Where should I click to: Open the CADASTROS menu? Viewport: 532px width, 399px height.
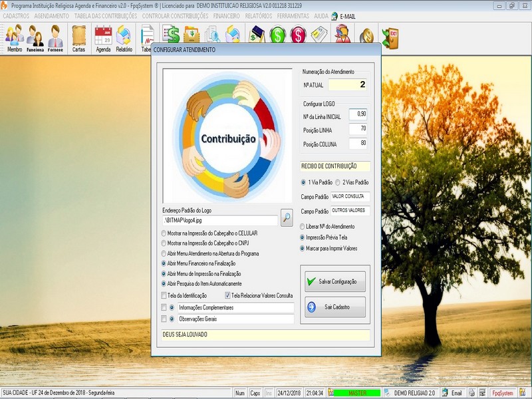point(16,16)
